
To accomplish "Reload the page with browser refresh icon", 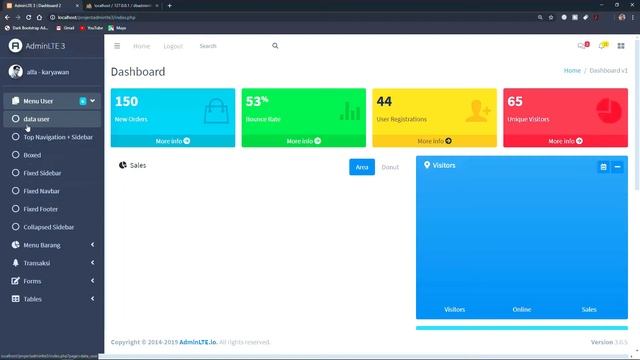I will coord(29,18).
